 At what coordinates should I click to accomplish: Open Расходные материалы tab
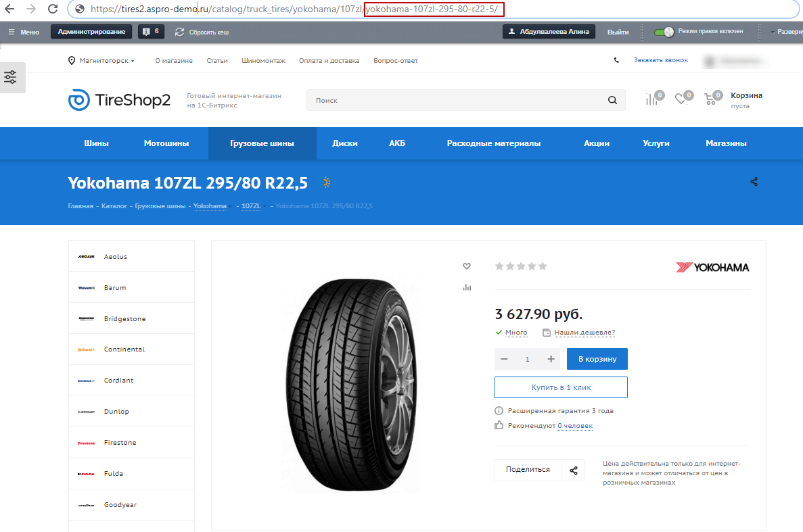(494, 143)
